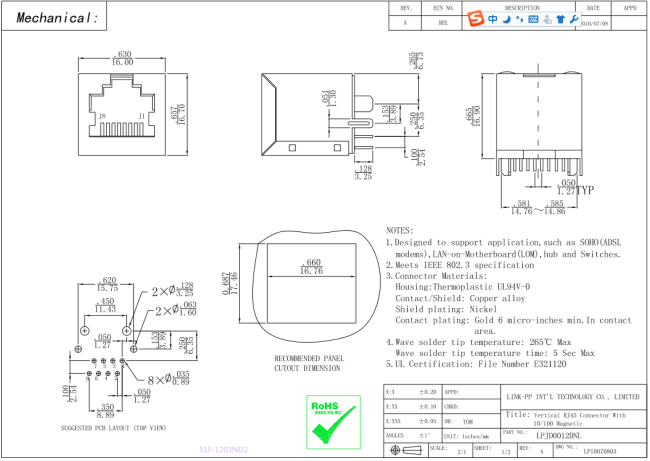
Task: Select the connector side view drawing
Action: tap(307, 113)
